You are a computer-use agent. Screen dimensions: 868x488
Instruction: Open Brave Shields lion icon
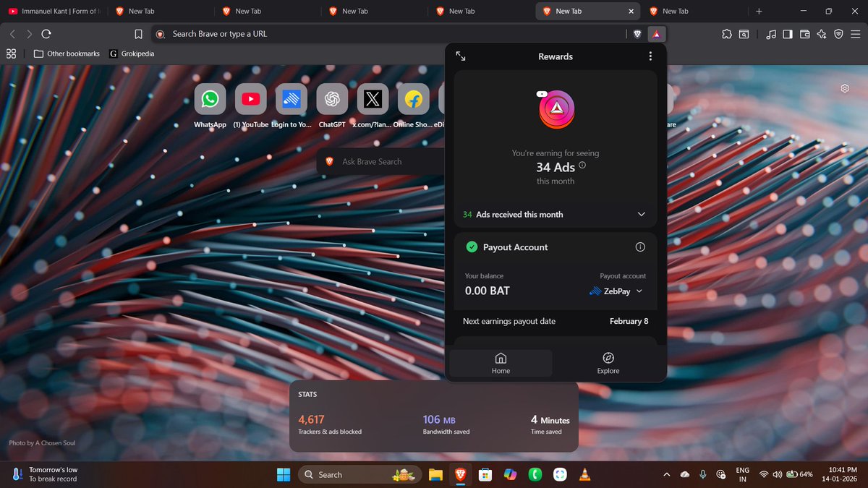(637, 34)
